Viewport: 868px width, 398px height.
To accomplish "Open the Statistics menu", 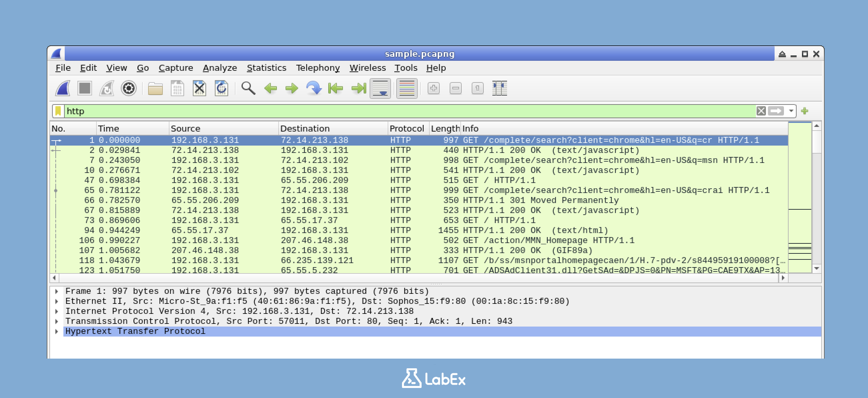I will (x=266, y=67).
